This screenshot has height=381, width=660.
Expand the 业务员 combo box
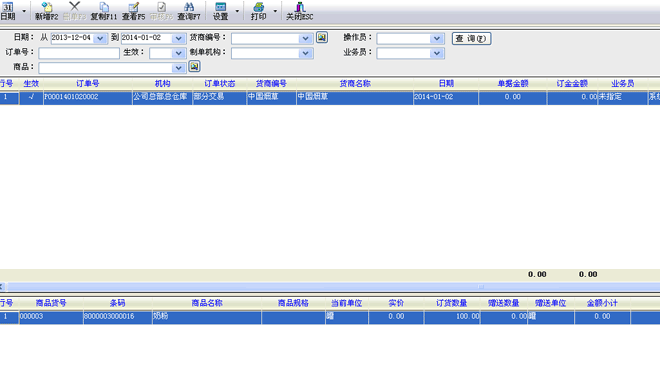coord(437,53)
